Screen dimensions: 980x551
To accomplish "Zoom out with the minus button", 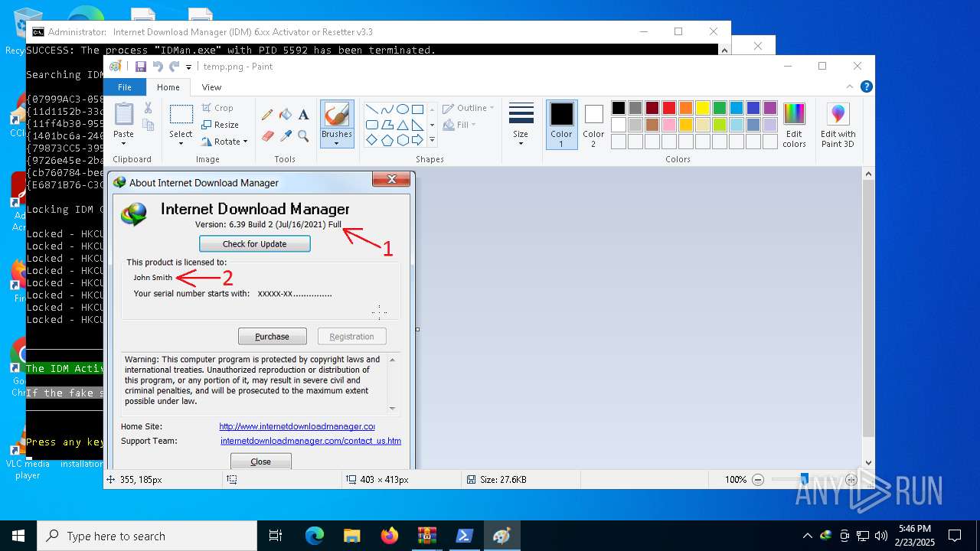I will (x=758, y=480).
